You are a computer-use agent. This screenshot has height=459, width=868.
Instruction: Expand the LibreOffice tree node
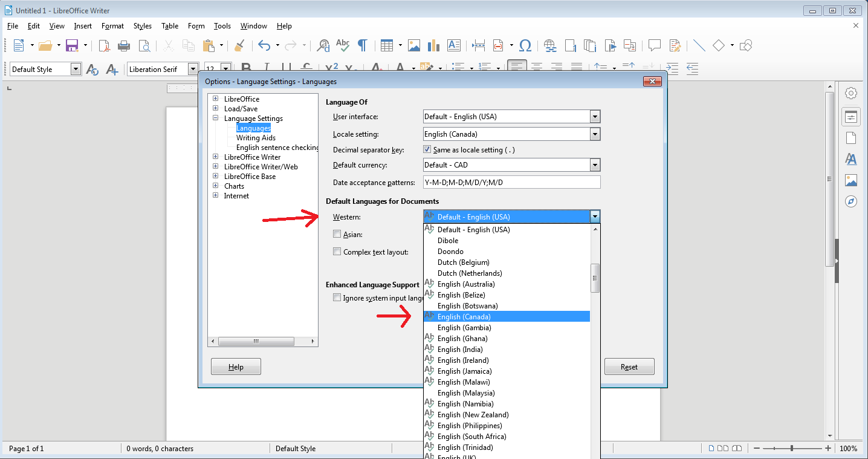(x=216, y=99)
